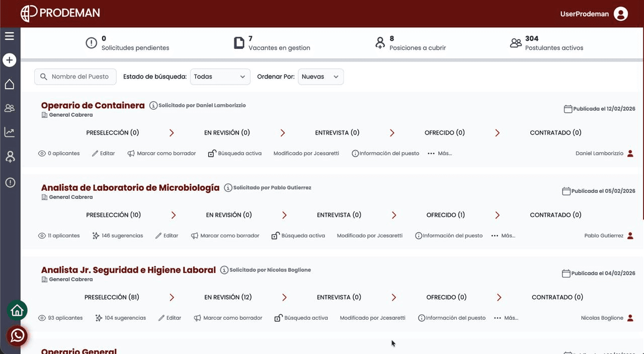Open the home outline icon in sidebar

pos(10,84)
